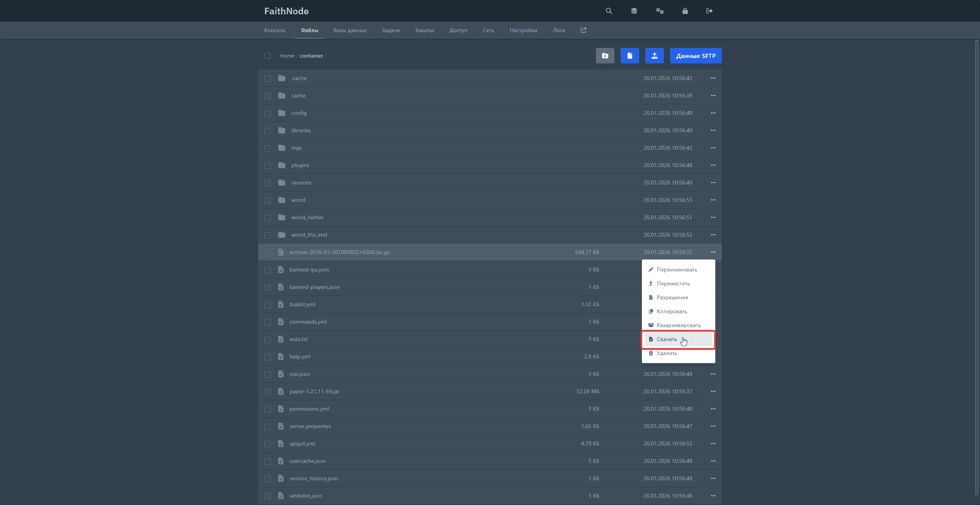Check the box beside plugins folder
The height and width of the screenshot is (505, 980).
pyautogui.click(x=267, y=165)
